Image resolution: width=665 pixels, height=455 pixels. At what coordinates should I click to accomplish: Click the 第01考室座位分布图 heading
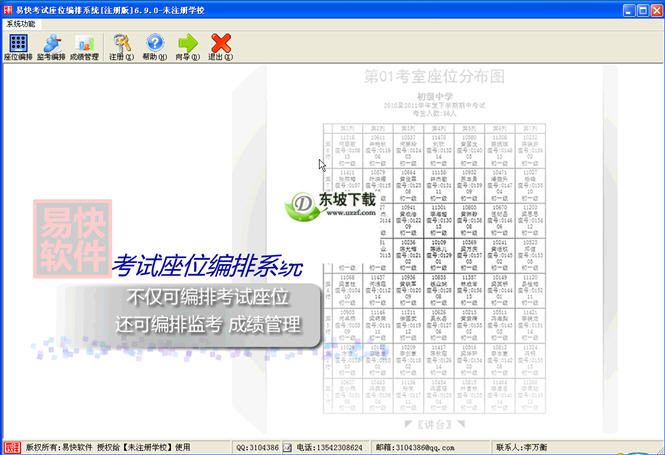(434, 77)
